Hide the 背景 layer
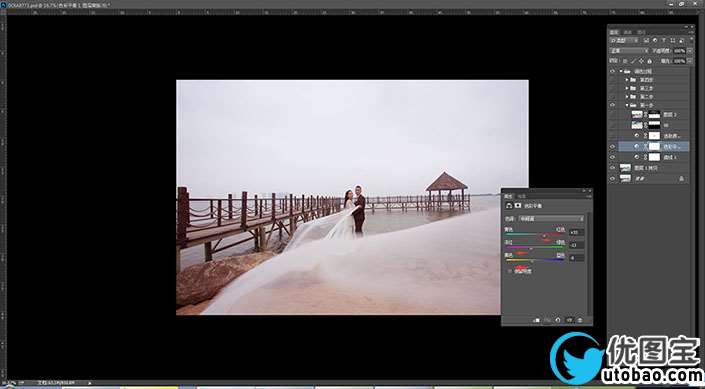Image resolution: width=705 pixels, height=389 pixels. pos(612,179)
